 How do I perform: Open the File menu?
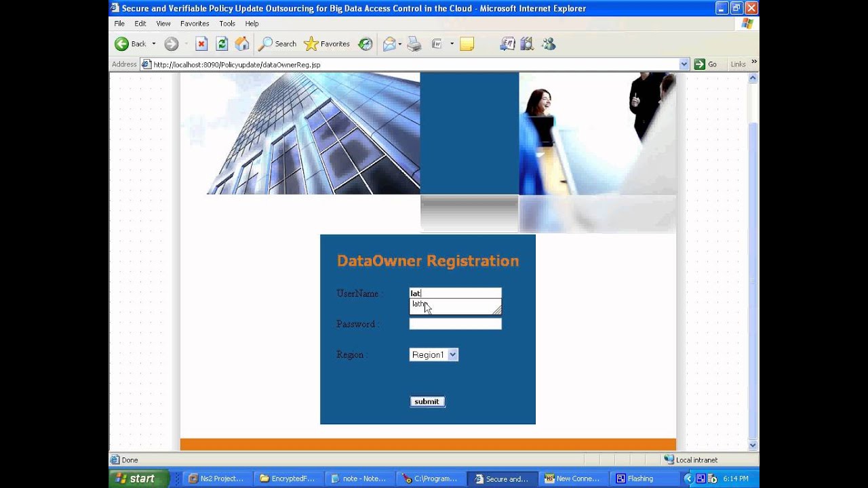(x=119, y=23)
